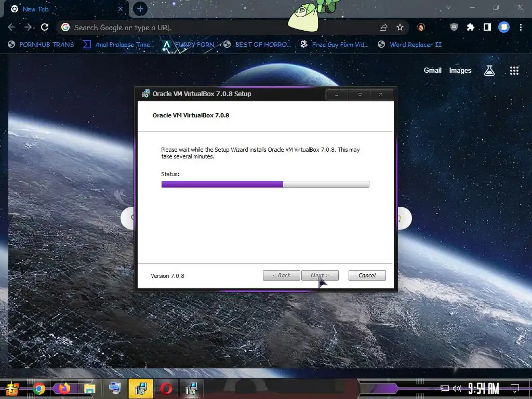
Task: Close the Oracle VM VirtualBox Setup dialog
Action: (381, 95)
